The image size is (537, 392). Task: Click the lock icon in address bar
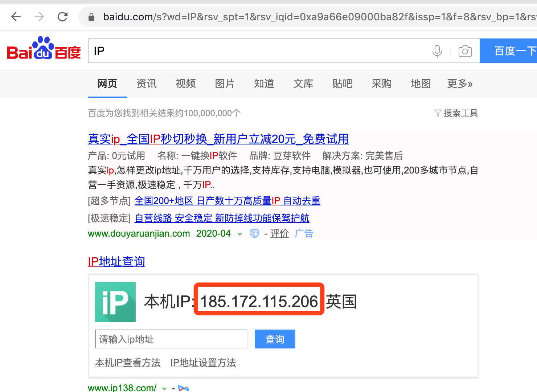[x=91, y=17]
